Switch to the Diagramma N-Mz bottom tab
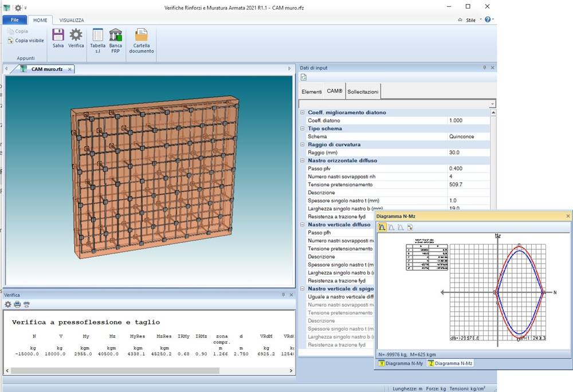 point(450,363)
